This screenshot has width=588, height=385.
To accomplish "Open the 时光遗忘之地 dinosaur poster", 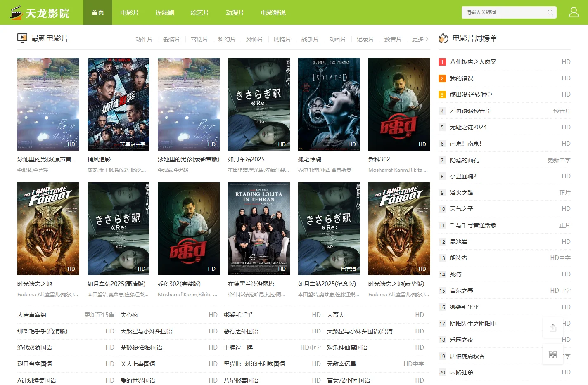I will 48,229.
